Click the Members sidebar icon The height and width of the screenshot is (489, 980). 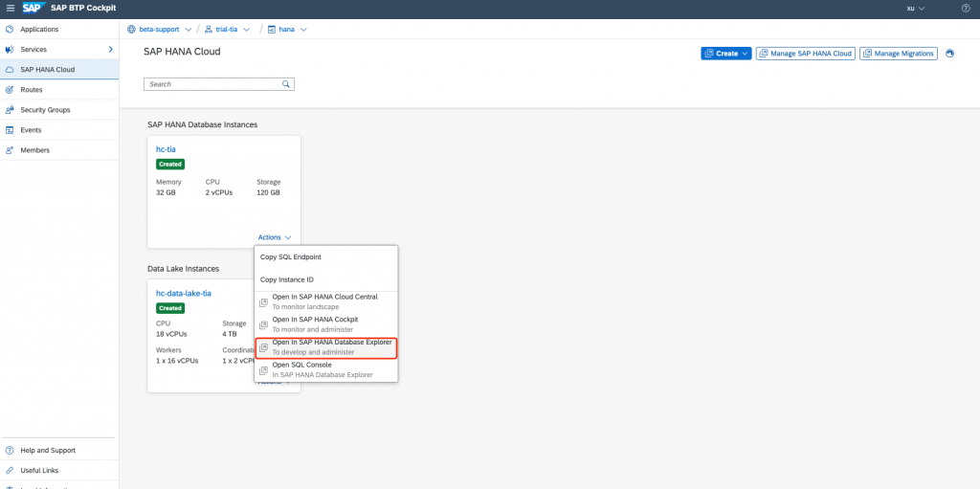tap(10, 150)
